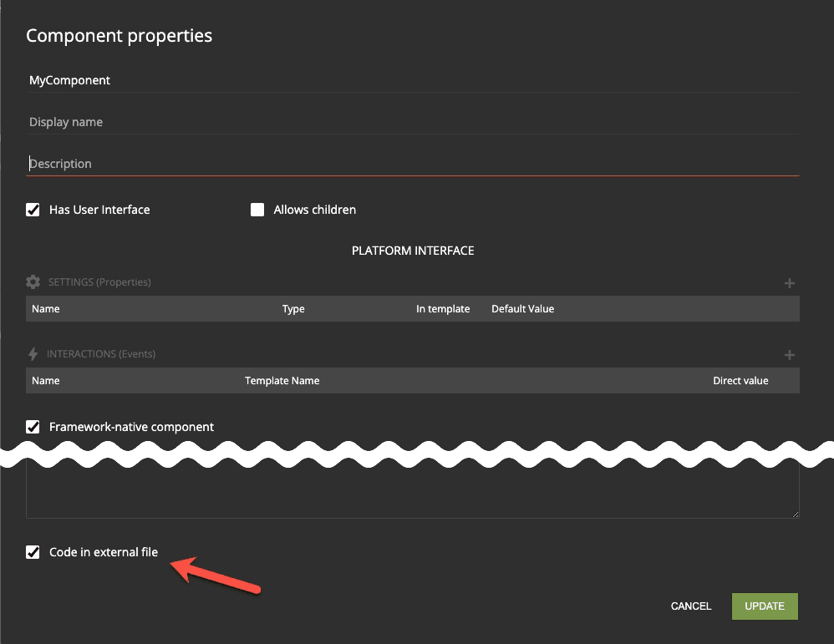Click the Component properties title

[120, 36]
